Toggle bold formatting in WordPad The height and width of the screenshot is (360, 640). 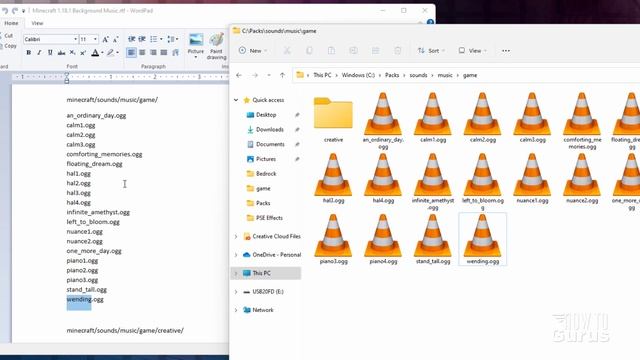(x=29, y=53)
